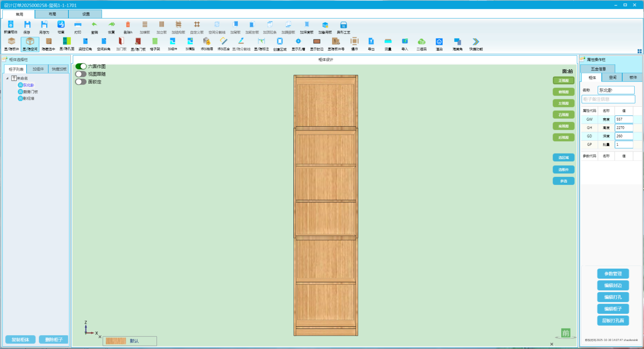644x349 pixels.
Task: Click the 渲染 (render) icon
Action: (439, 42)
